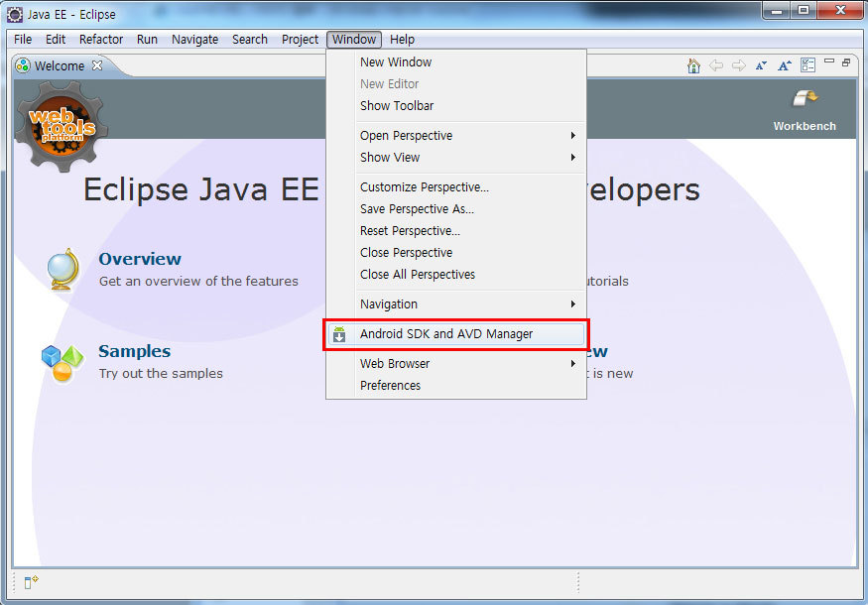Click the Android SDK download icon
Image resolution: width=868 pixels, height=605 pixels.
pyautogui.click(x=339, y=334)
